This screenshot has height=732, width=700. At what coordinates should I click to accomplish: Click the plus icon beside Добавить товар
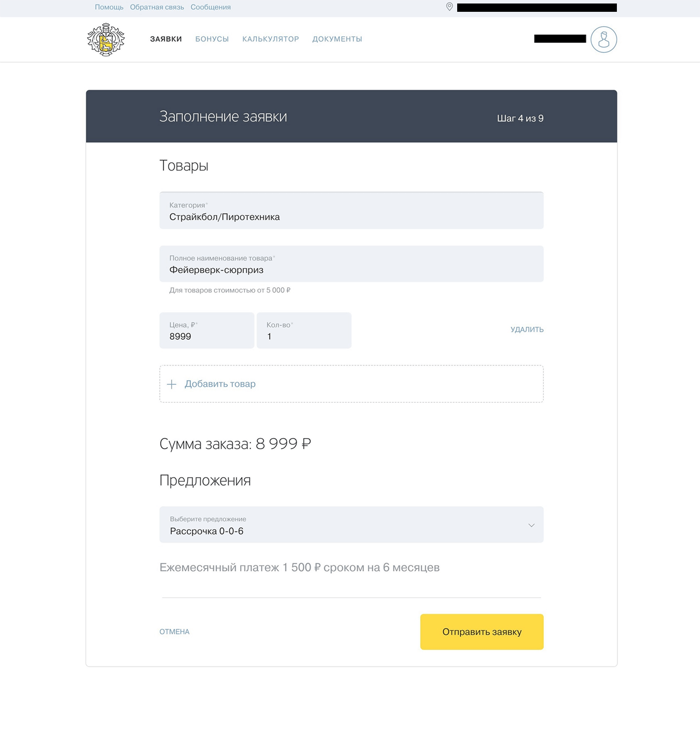172,384
